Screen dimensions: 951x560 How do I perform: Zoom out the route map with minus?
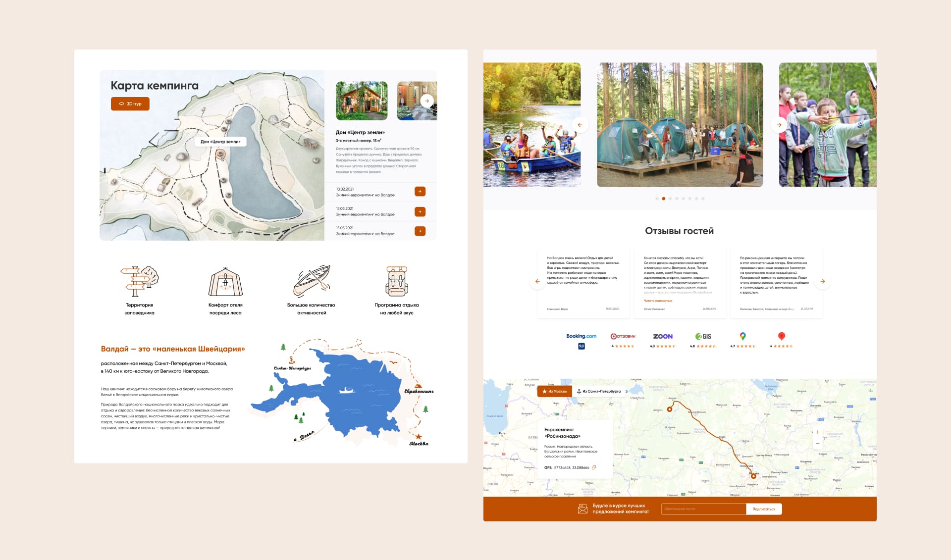click(x=817, y=443)
